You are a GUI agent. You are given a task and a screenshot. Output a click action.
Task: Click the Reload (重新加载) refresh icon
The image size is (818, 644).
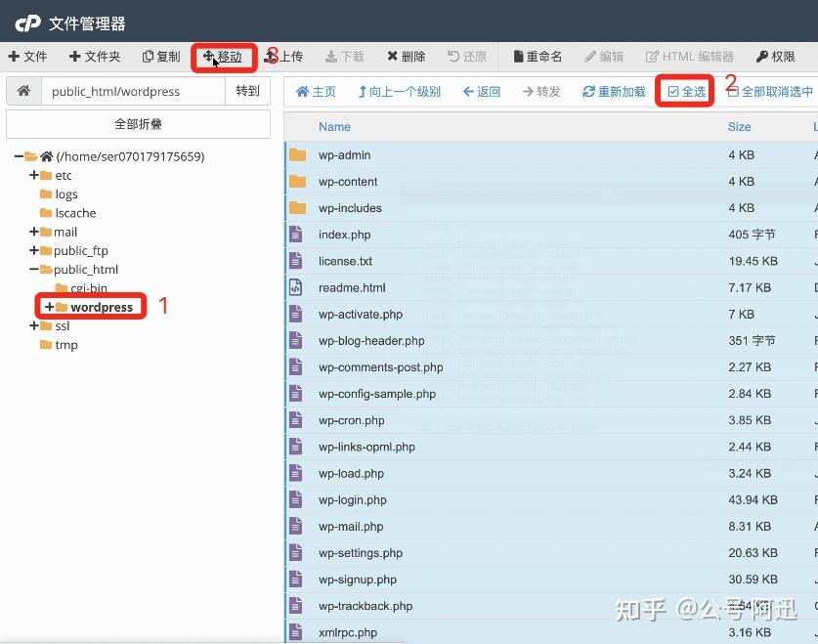(x=588, y=92)
